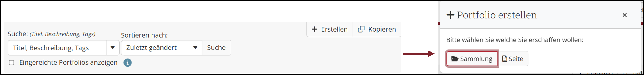This screenshot has height=75, width=644.
Task: Click the folder icon on Sammlung button
Action: click(x=455, y=59)
